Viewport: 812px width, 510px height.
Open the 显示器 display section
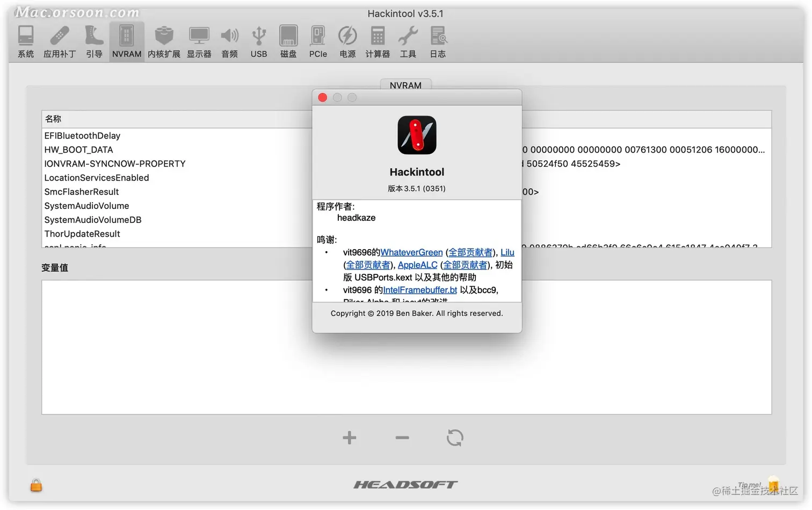(x=199, y=41)
